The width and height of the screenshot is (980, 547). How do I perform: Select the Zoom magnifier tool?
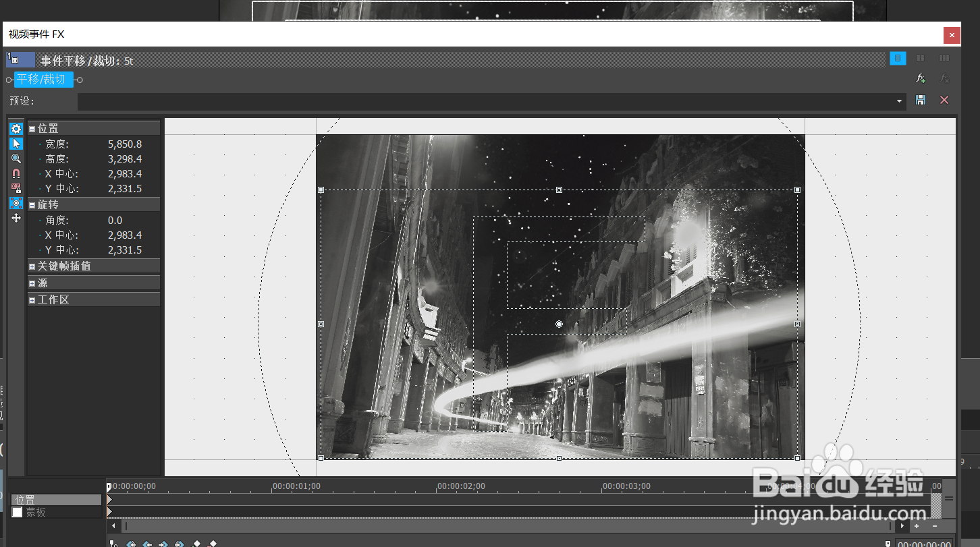[16, 159]
